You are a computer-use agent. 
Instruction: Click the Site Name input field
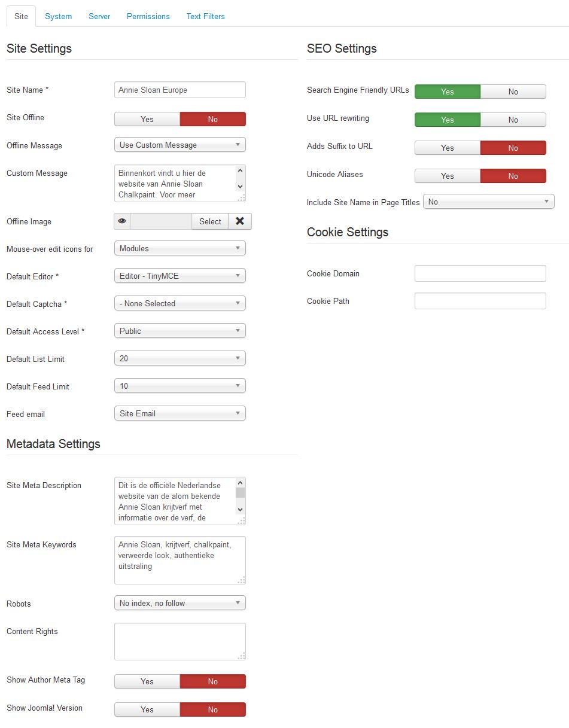tap(180, 90)
